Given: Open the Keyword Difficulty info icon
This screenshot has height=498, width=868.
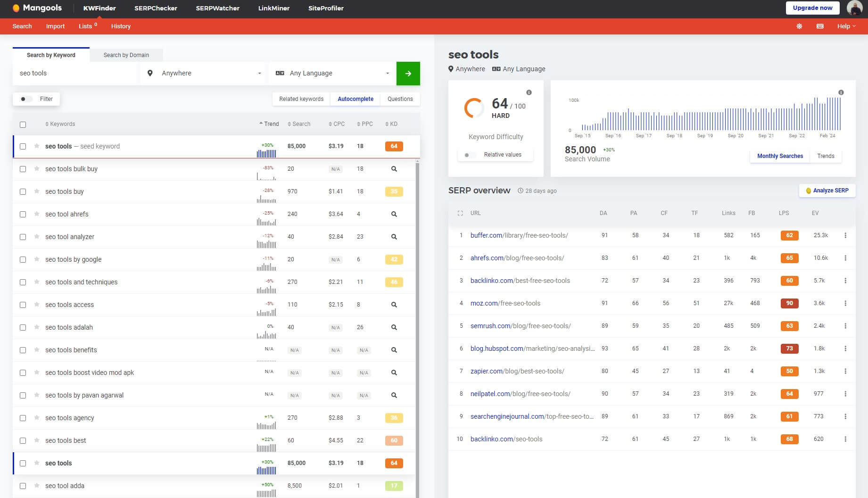Looking at the screenshot, I should click(x=529, y=92).
